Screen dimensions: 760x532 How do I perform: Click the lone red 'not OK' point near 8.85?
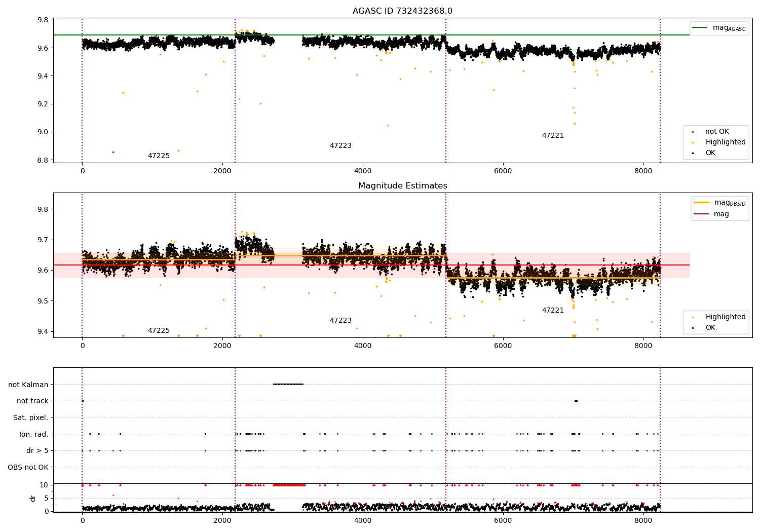click(x=113, y=152)
